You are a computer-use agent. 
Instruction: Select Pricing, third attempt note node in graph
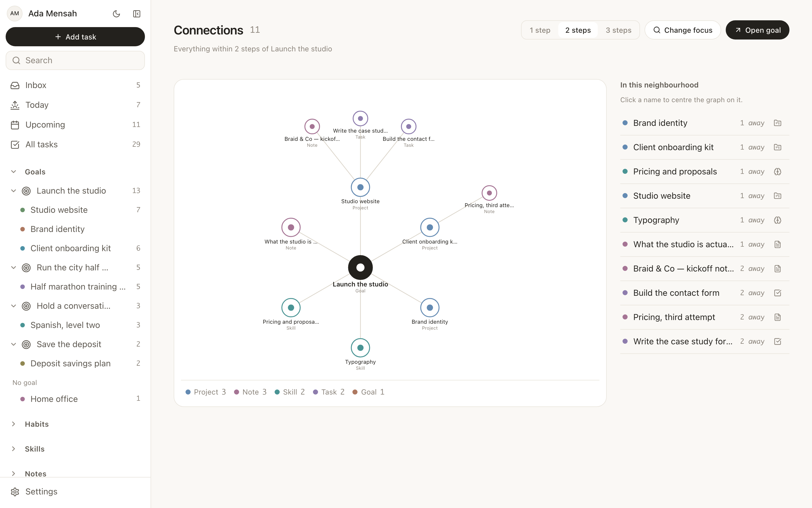[x=489, y=193]
